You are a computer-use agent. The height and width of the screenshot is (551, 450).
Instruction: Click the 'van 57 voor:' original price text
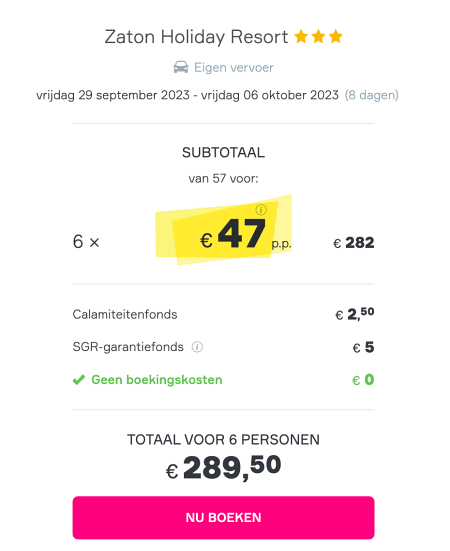tap(223, 179)
